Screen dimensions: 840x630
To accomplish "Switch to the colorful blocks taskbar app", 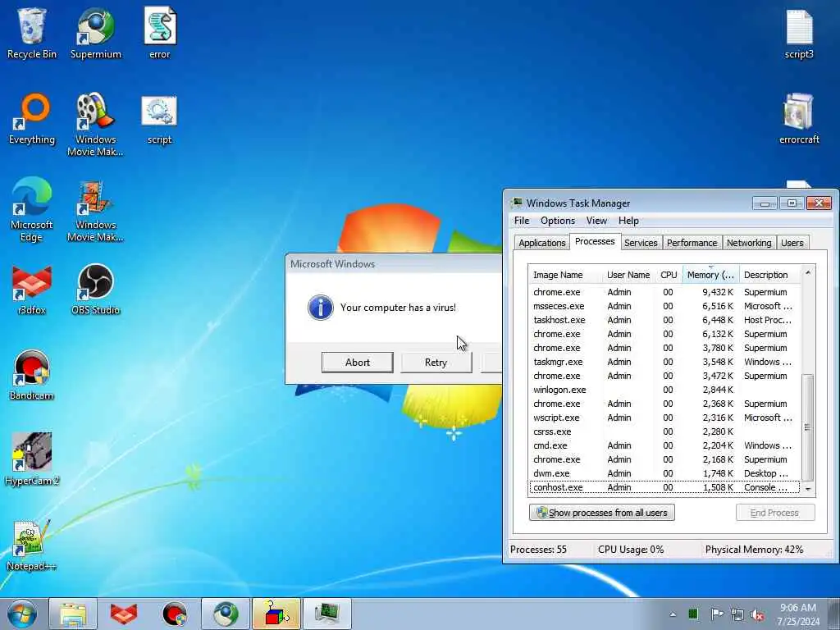I will click(x=276, y=614).
